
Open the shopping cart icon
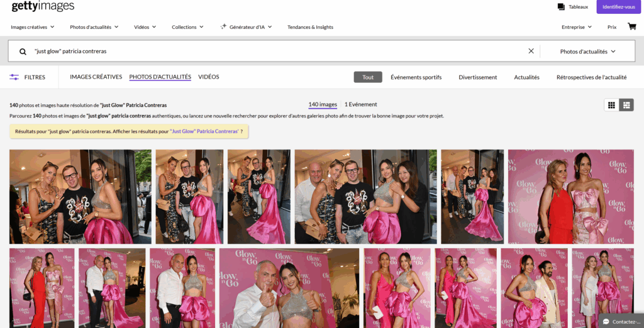[631, 26]
